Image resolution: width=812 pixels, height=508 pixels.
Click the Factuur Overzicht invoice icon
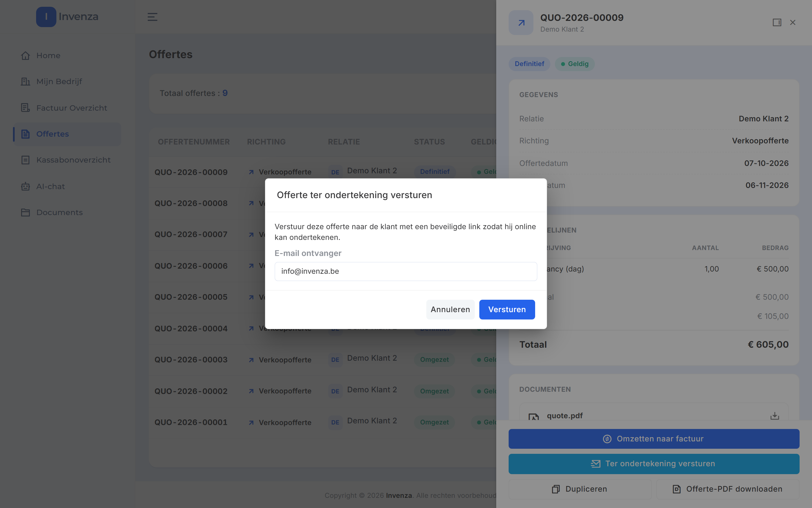point(25,108)
